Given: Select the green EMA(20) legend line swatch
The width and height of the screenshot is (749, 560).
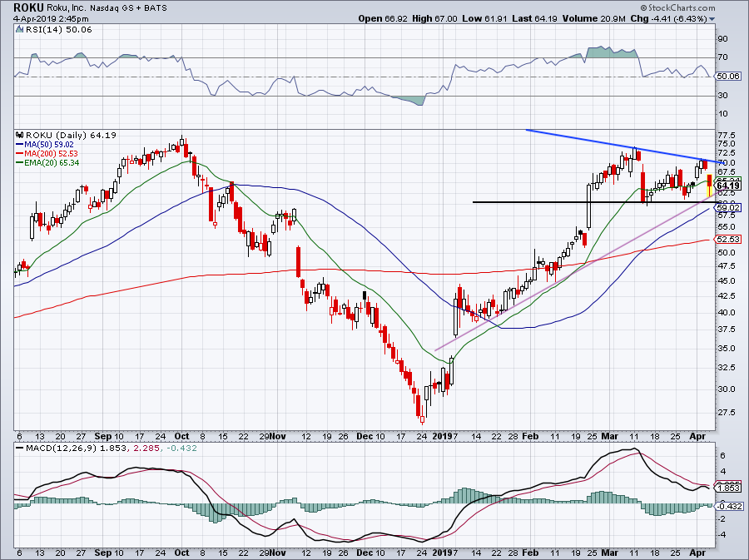Looking at the screenshot, I should [x=20, y=162].
